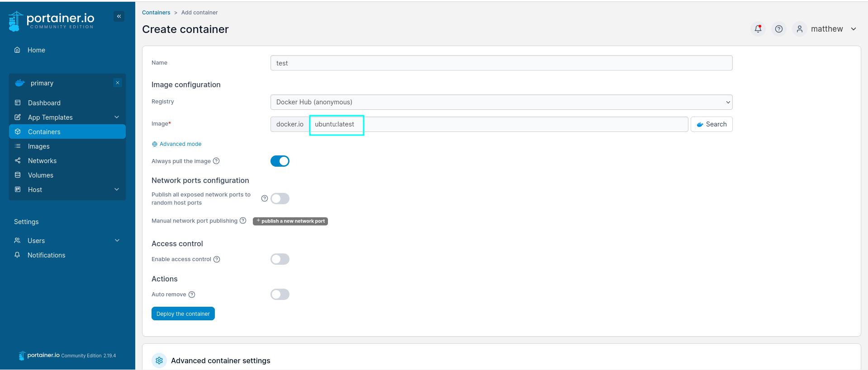Click help icon next to Always pull the image
868x370 pixels.
(216, 161)
